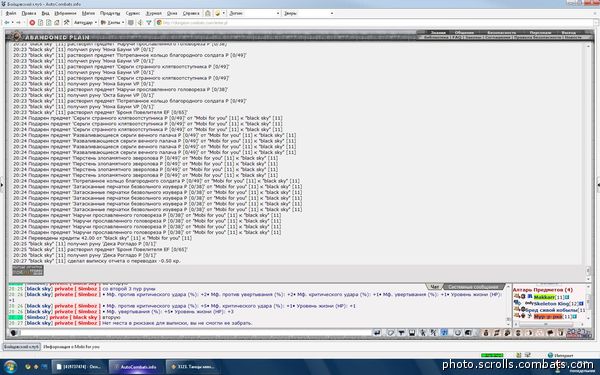The height and width of the screenshot is (375, 600).
Task: Switch to the Чат tab
Action: [434, 287]
